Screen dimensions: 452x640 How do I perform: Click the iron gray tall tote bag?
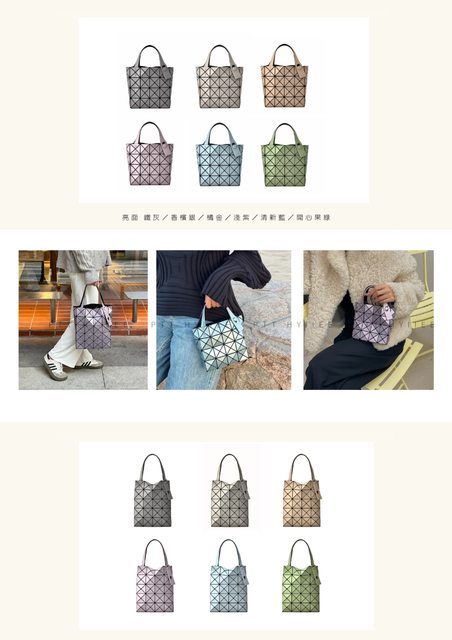pos(153,490)
